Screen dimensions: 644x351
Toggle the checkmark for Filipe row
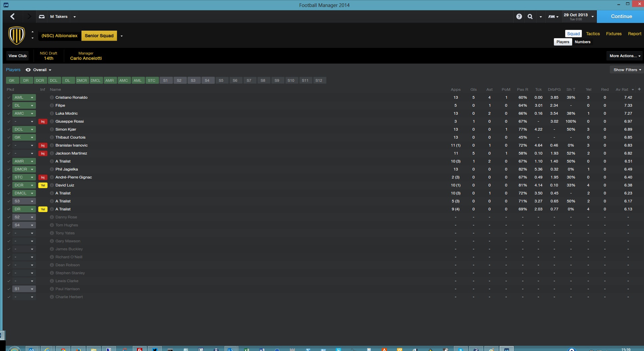tap(9, 106)
